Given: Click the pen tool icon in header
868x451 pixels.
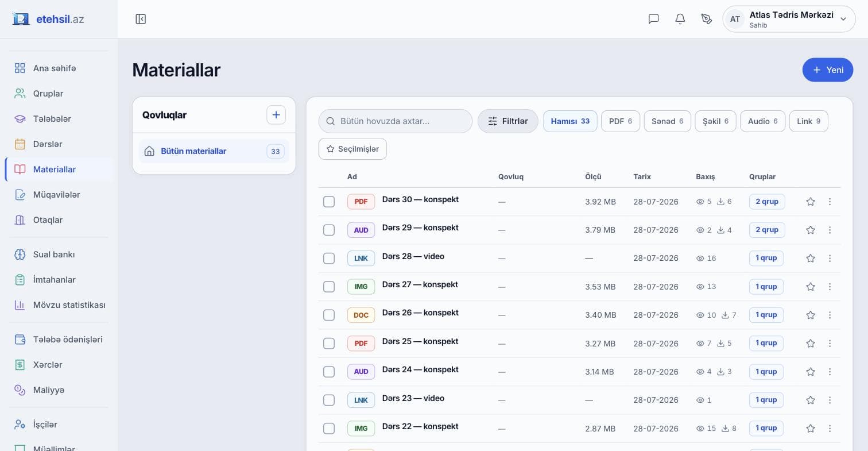Looking at the screenshot, I should click(707, 19).
